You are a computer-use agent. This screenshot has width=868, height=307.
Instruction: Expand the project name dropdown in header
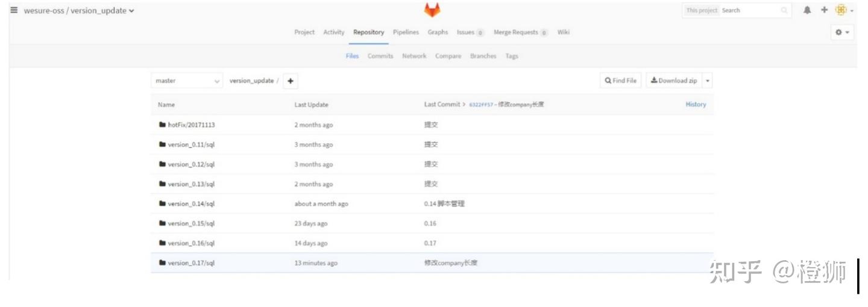tap(132, 11)
